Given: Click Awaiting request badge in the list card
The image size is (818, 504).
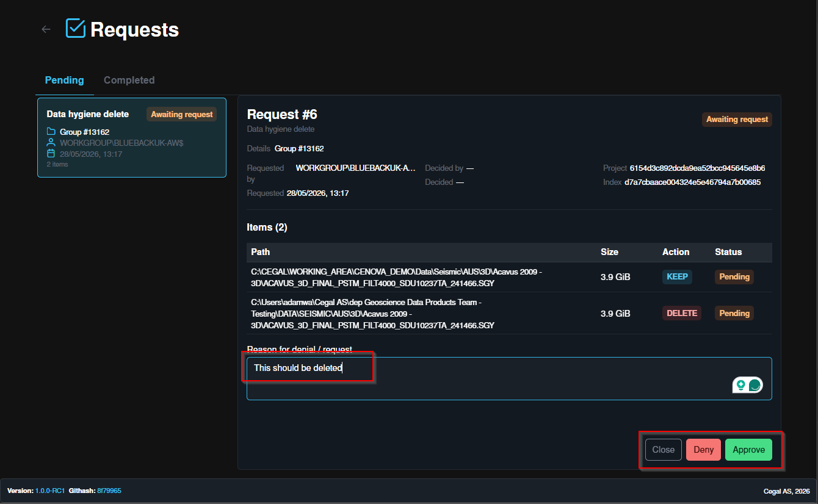Looking at the screenshot, I should (x=182, y=114).
